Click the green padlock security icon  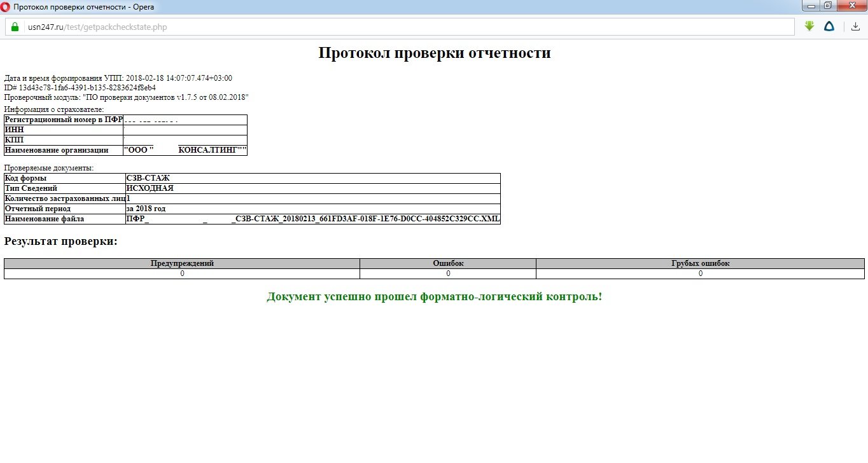click(15, 27)
